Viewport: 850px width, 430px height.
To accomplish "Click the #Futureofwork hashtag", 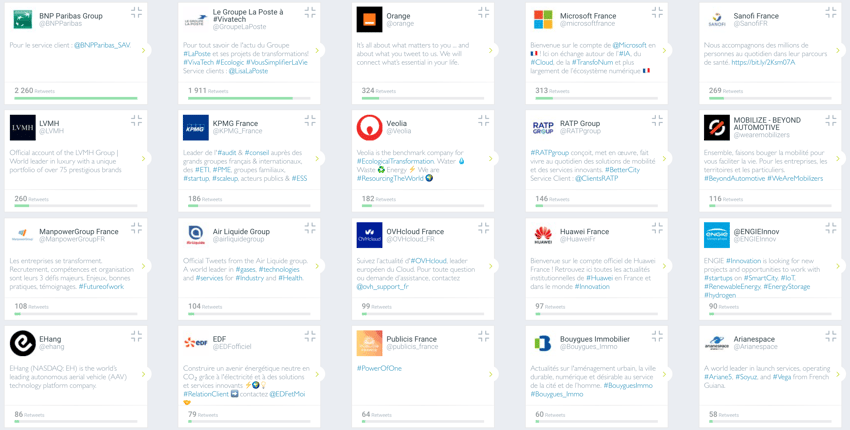I will (x=101, y=286).
